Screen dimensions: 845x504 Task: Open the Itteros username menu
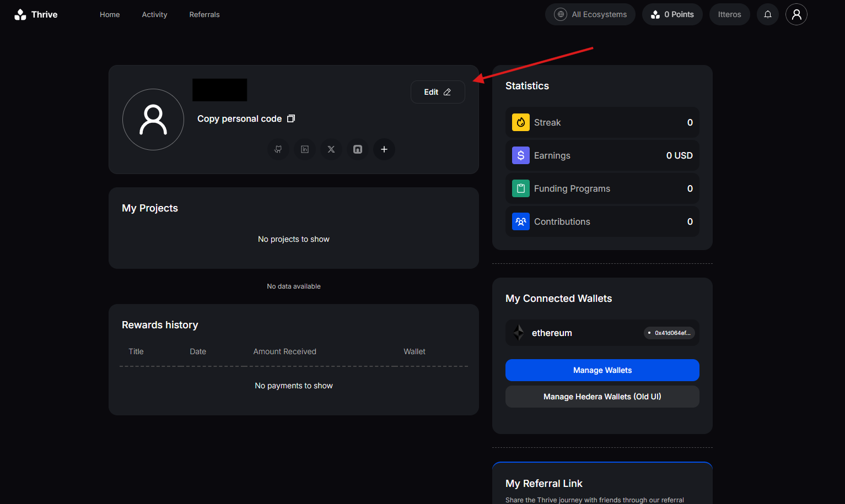pyautogui.click(x=729, y=14)
